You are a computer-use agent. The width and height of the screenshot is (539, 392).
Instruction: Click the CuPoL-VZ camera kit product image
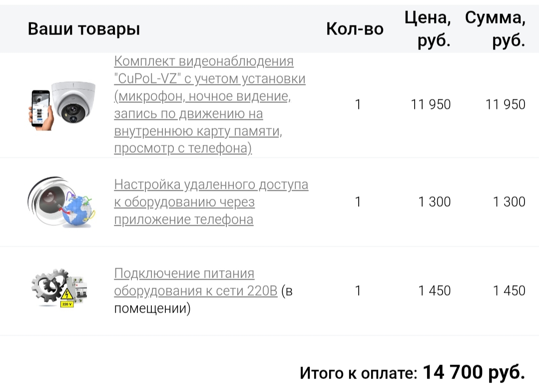(x=62, y=104)
